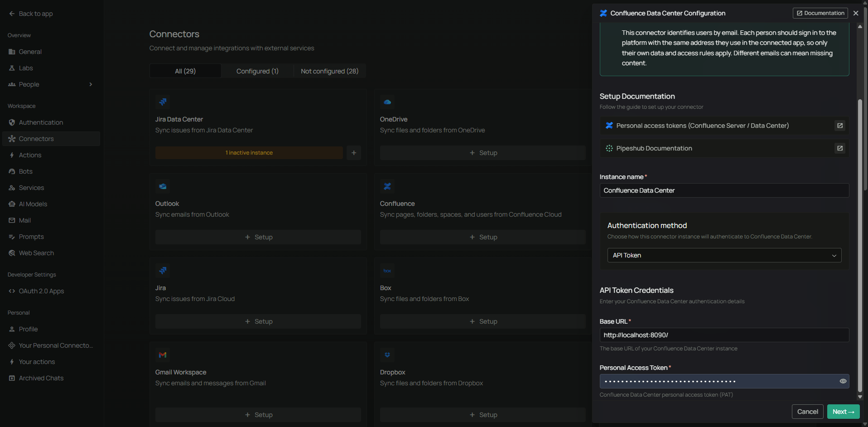Close the Confluence Data Center Configuration panel

[856, 13]
